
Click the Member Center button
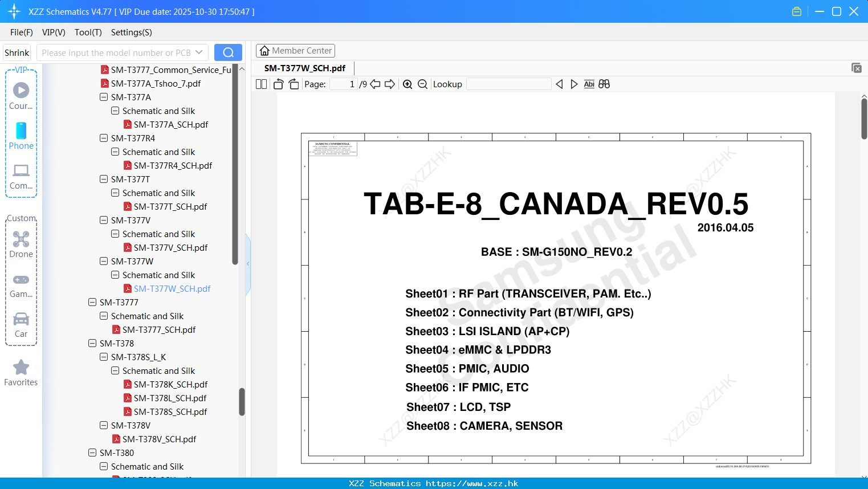click(295, 51)
